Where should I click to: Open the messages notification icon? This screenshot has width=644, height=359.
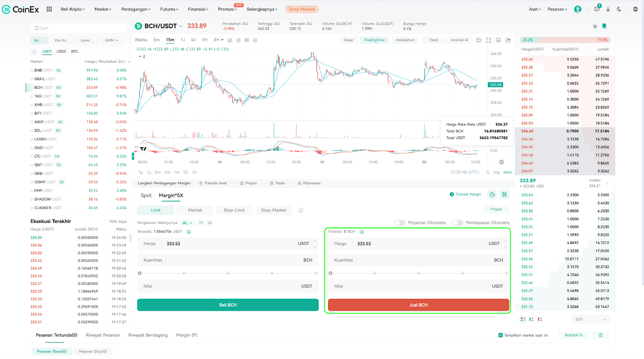pyautogui.click(x=597, y=9)
